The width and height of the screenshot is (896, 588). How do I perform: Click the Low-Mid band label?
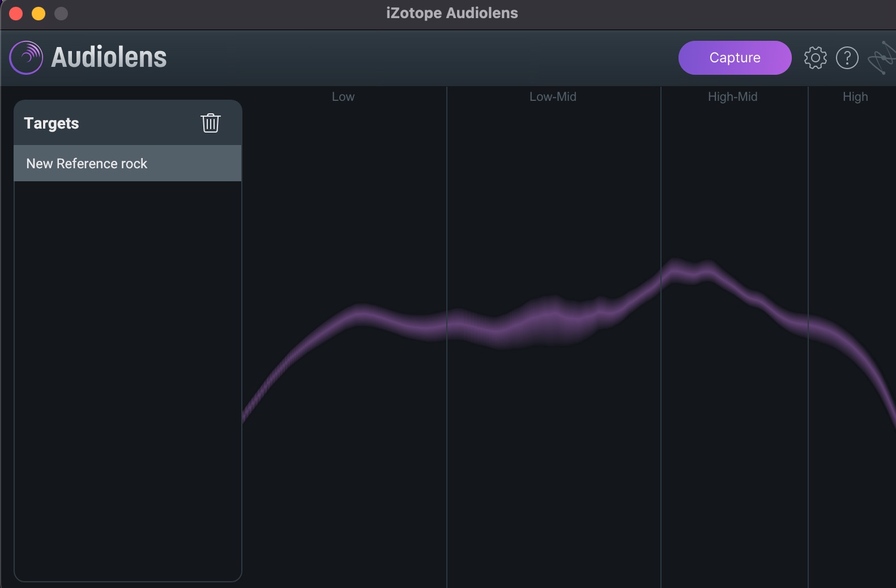pos(553,97)
